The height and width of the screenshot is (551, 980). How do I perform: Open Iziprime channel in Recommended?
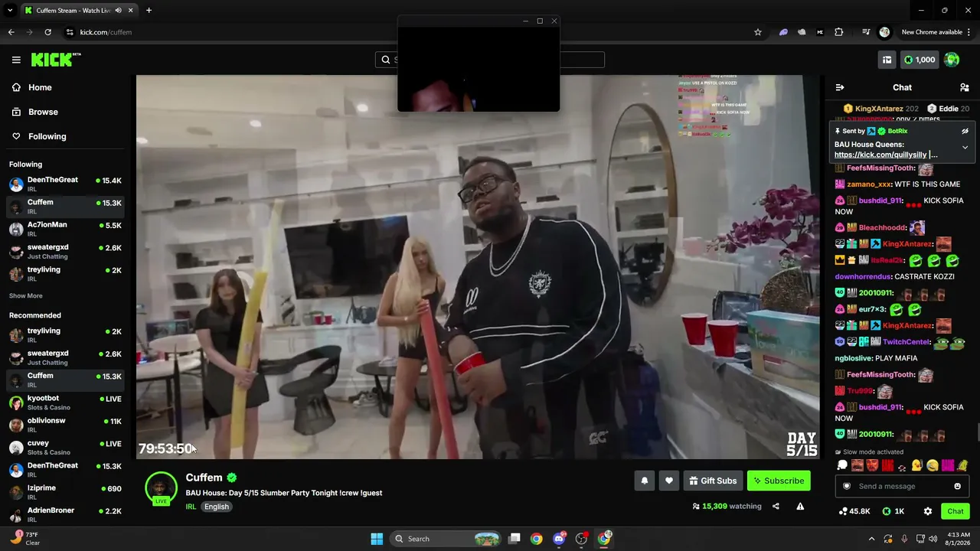(x=66, y=492)
